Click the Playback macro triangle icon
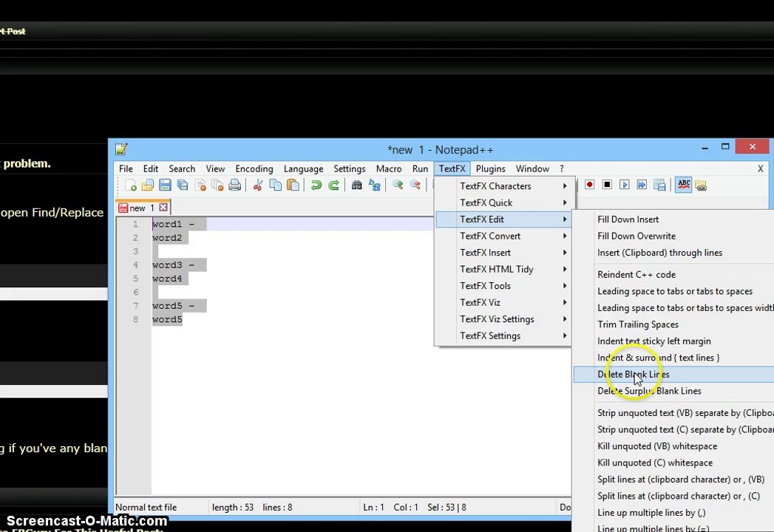 [x=625, y=185]
